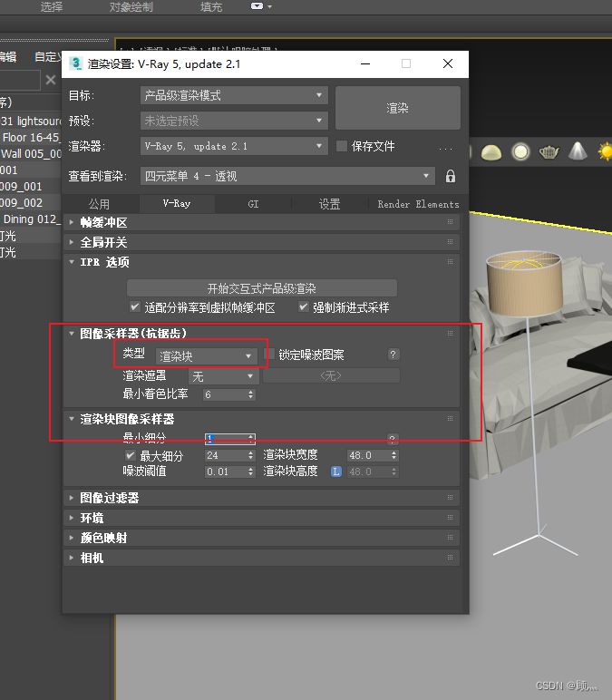Open the view to render (查看到渲染) dropdown

click(x=288, y=176)
